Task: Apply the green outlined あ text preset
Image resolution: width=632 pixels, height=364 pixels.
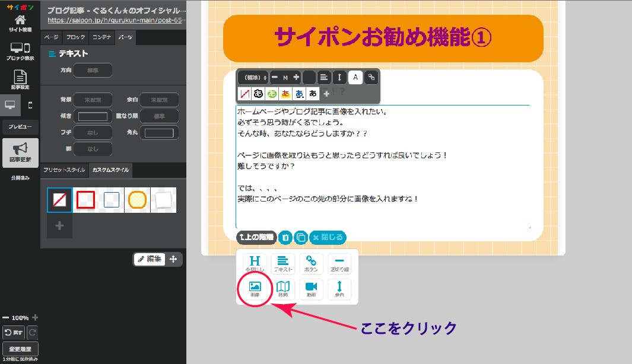Action: (x=272, y=94)
